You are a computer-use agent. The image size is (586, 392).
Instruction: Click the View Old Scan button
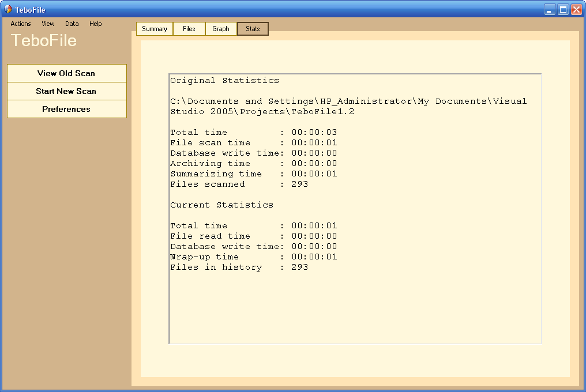pos(66,73)
